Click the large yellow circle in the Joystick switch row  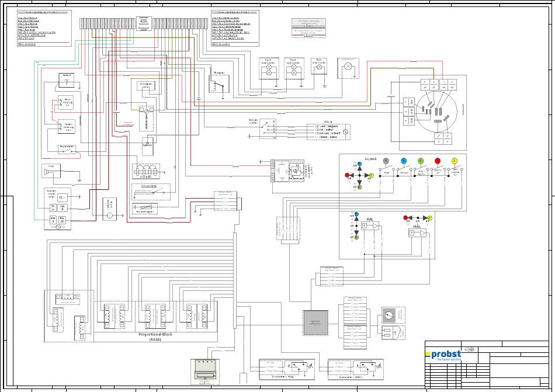click(455, 161)
